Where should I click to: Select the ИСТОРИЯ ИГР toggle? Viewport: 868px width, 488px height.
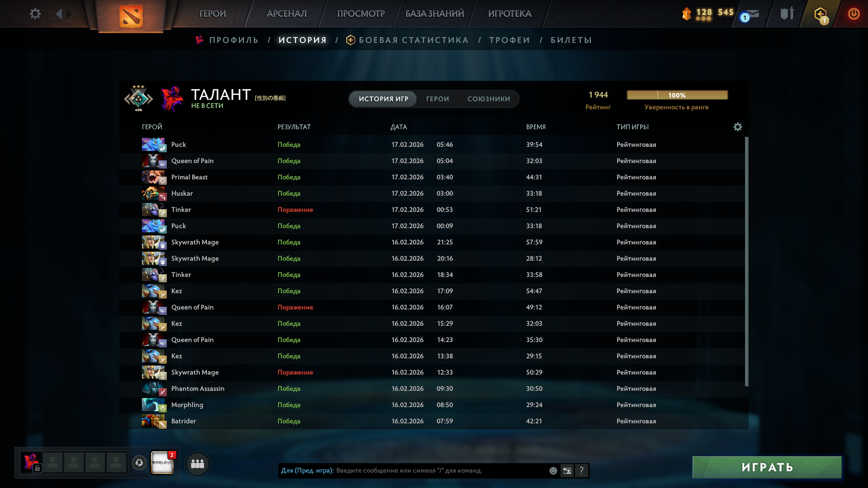point(383,99)
